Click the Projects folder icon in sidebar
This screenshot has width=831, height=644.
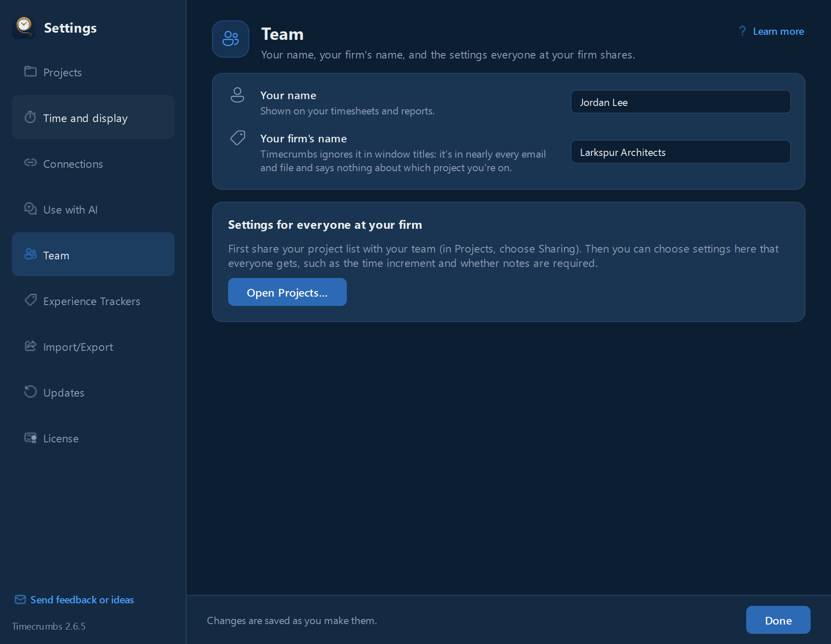pyautogui.click(x=30, y=71)
